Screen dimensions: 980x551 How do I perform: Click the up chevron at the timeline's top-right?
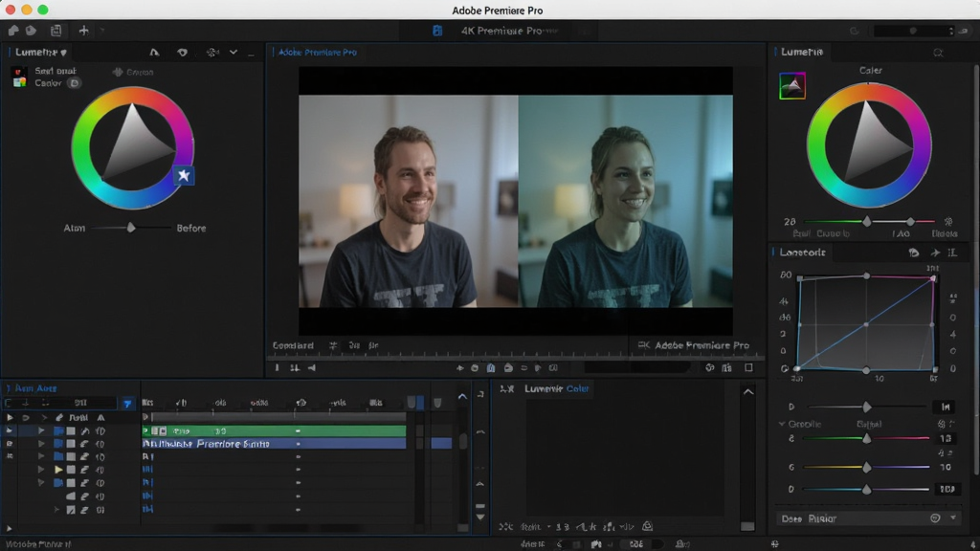coord(462,396)
